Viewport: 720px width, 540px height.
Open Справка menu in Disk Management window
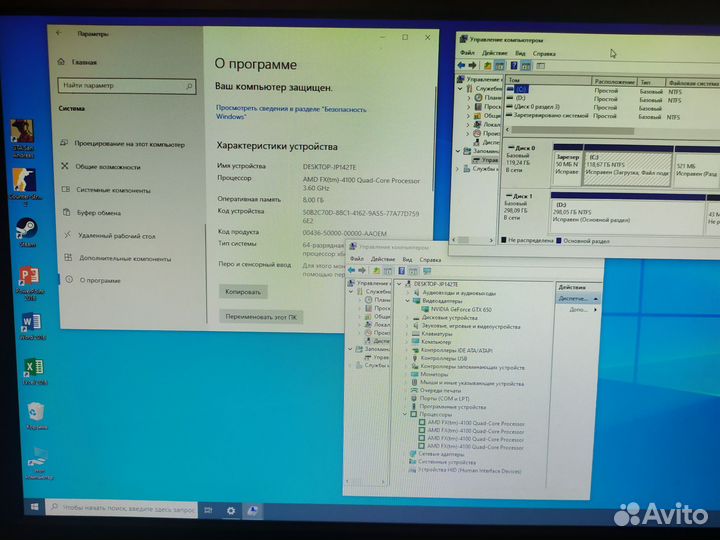[544, 54]
